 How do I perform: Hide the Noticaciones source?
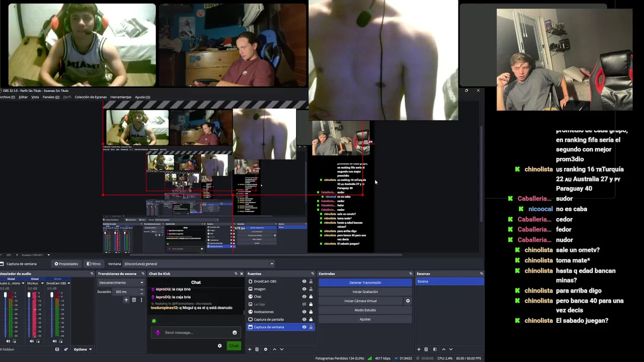coord(304,312)
